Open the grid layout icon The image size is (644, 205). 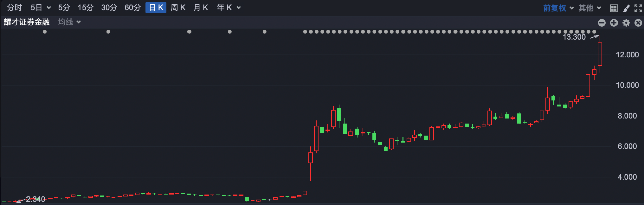pyautogui.click(x=614, y=8)
